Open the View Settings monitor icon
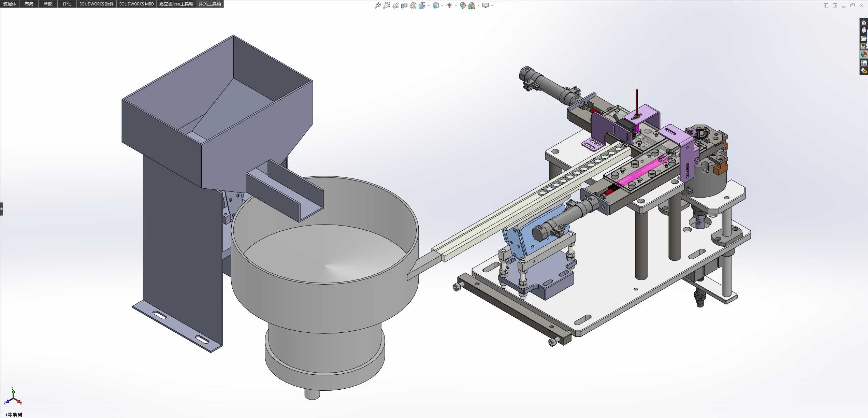Image resolution: width=868 pixels, height=418 pixels. [x=486, y=5]
